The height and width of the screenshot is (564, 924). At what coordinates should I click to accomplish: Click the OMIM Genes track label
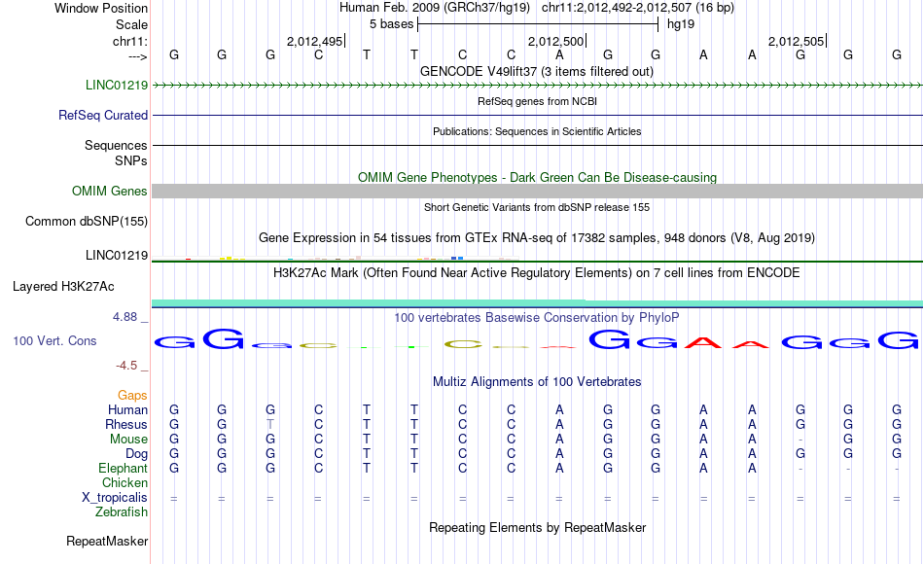coord(110,191)
